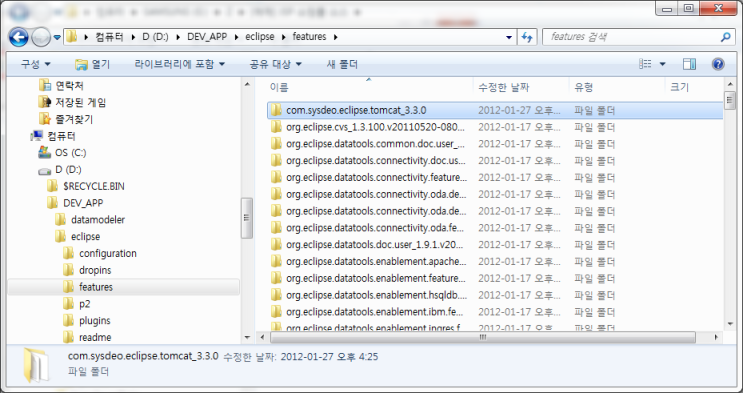743x393 pixels.
Task: Select org.eclipse.datatools.doc.user_1.9.1 folder
Action: click(x=494, y=245)
